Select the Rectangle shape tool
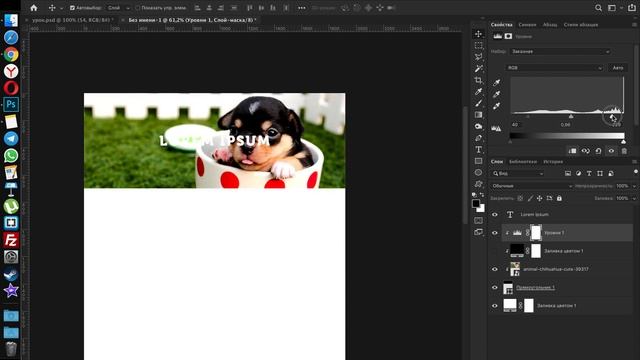640x360 pixels. click(x=478, y=161)
